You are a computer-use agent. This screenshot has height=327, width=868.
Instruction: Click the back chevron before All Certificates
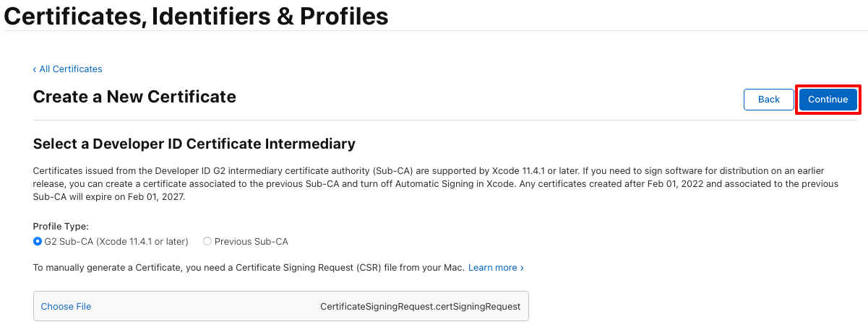coord(35,69)
